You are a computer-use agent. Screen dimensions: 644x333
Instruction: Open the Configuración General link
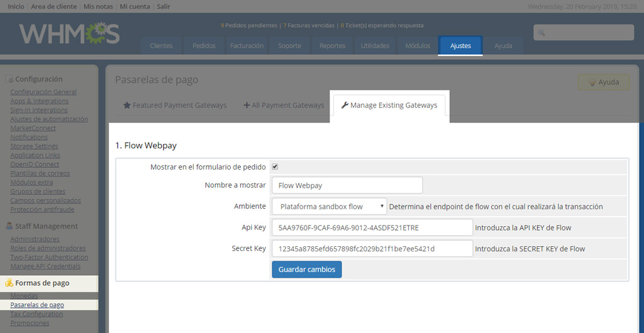coord(43,92)
